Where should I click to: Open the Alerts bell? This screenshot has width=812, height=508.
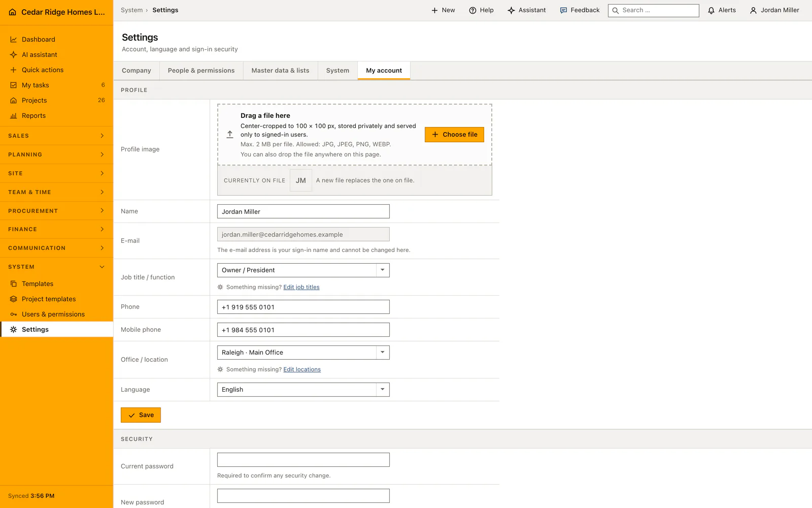click(x=722, y=10)
